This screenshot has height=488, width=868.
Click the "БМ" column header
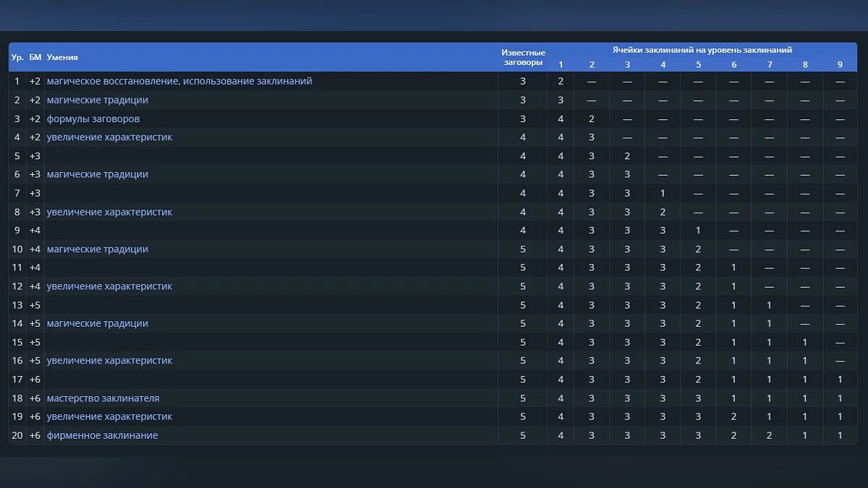pos(35,57)
